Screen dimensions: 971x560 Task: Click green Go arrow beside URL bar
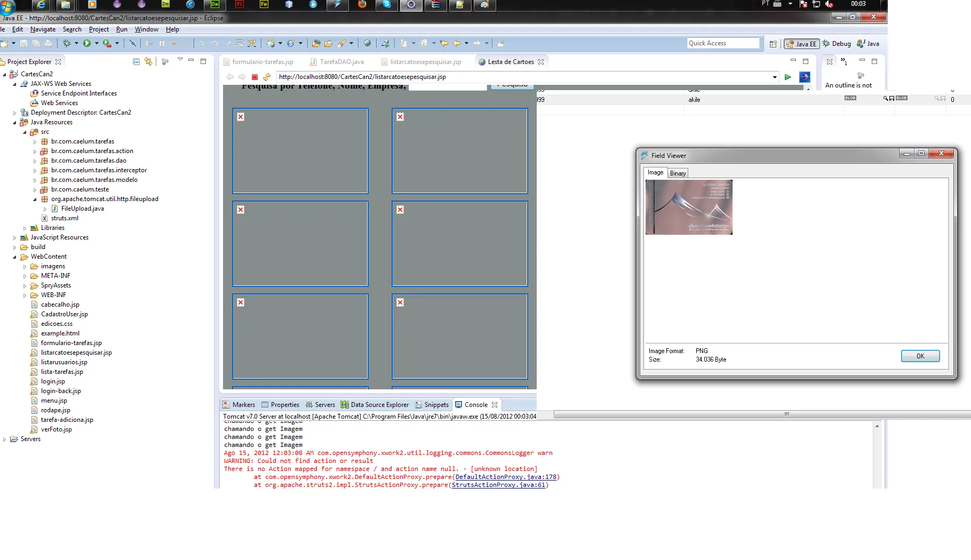(787, 77)
